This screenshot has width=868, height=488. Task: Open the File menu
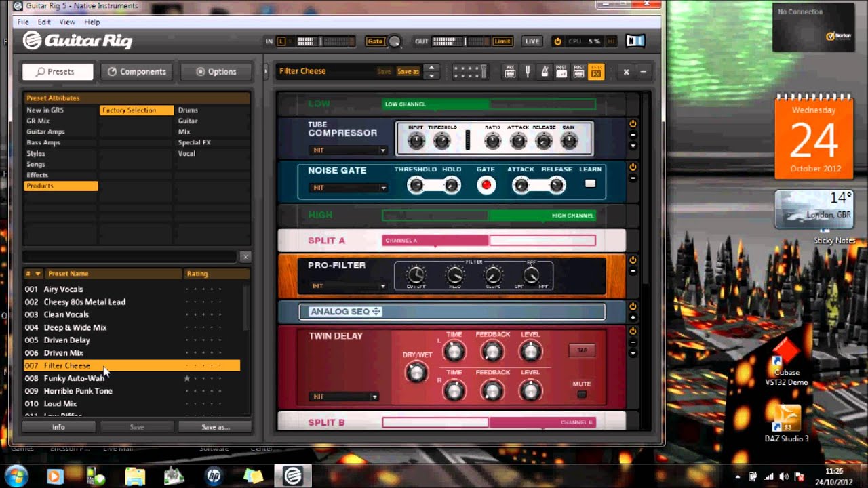pos(23,22)
